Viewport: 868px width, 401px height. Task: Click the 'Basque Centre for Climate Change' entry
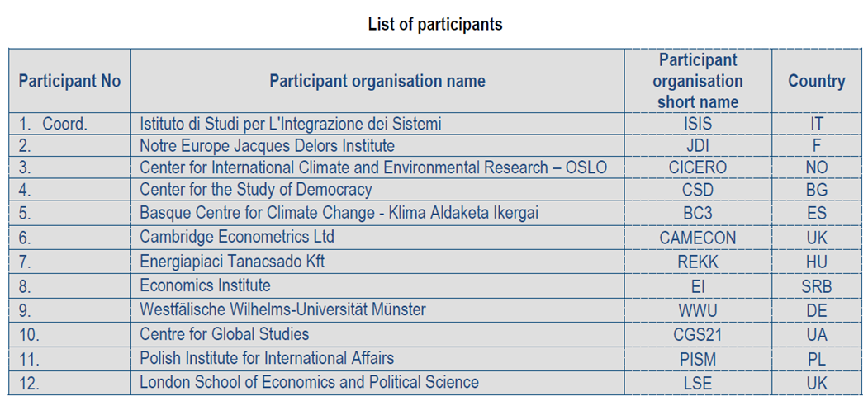(339, 213)
